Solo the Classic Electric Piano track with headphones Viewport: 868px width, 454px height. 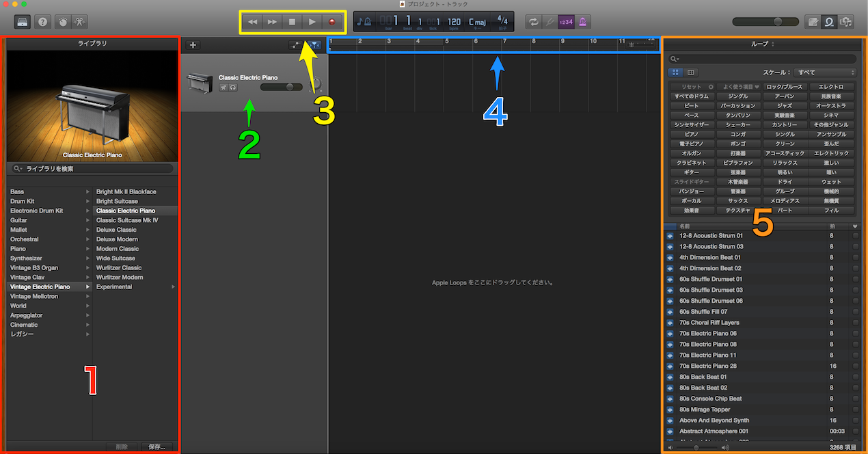[x=233, y=88]
